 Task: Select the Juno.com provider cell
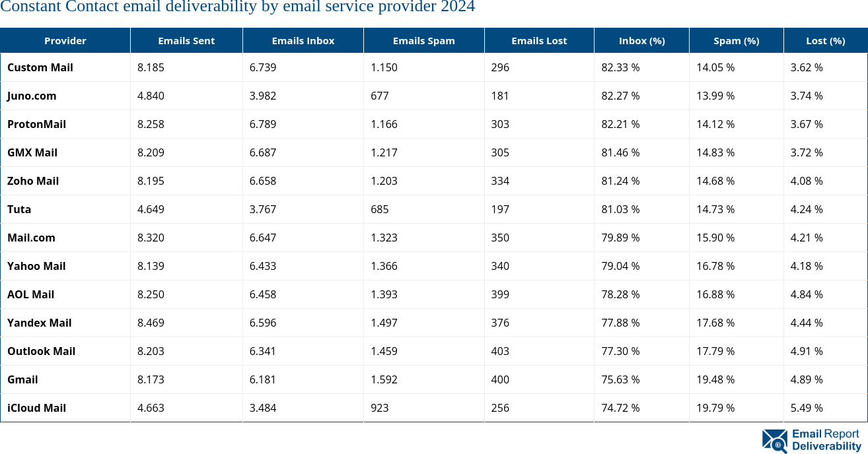65,96
